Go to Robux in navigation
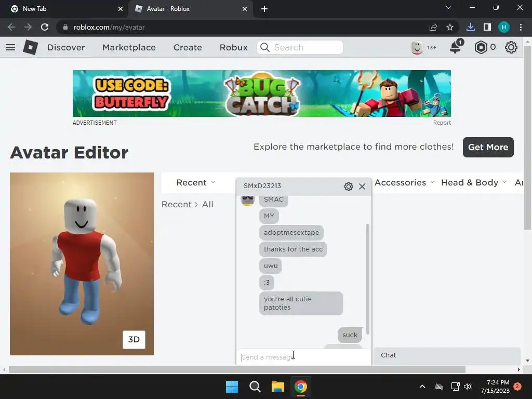The height and width of the screenshot is (399, 532). click(x=233, y=47)
